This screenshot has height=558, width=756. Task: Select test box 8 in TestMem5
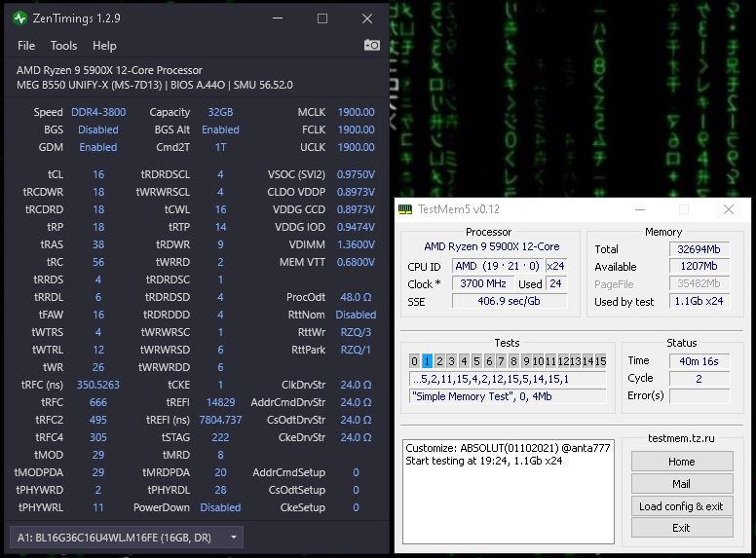[x=513, y=361]
